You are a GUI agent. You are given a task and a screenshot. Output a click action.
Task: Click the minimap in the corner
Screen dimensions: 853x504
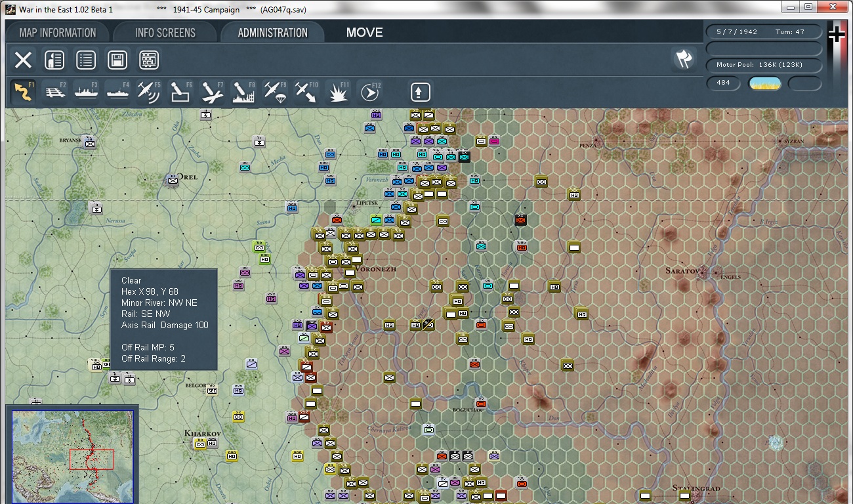point(73,457)
